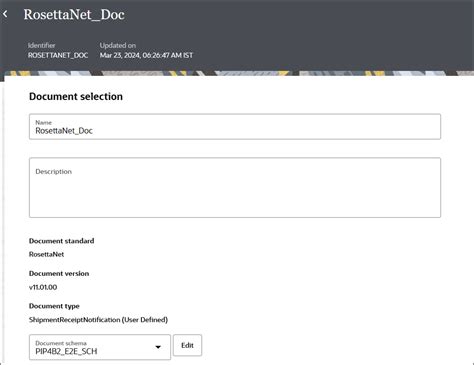Select the PIP4B2_E2E_SCH schema value

(x=66, y=351)
